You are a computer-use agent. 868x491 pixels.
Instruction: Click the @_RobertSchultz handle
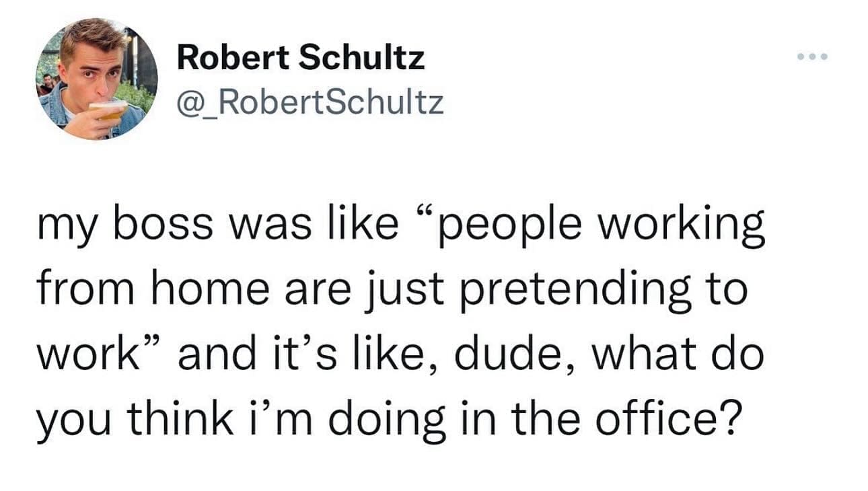(310, 102)
